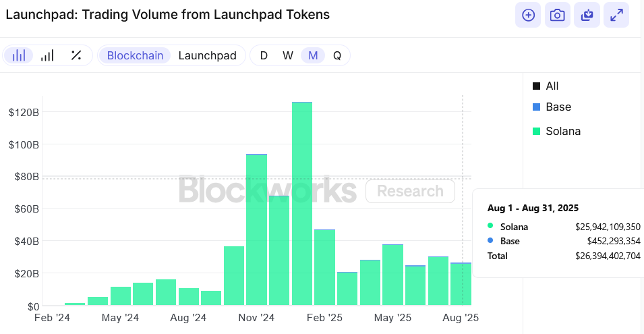
Task: Switch to percentage view icon
Action: (76, 55)
